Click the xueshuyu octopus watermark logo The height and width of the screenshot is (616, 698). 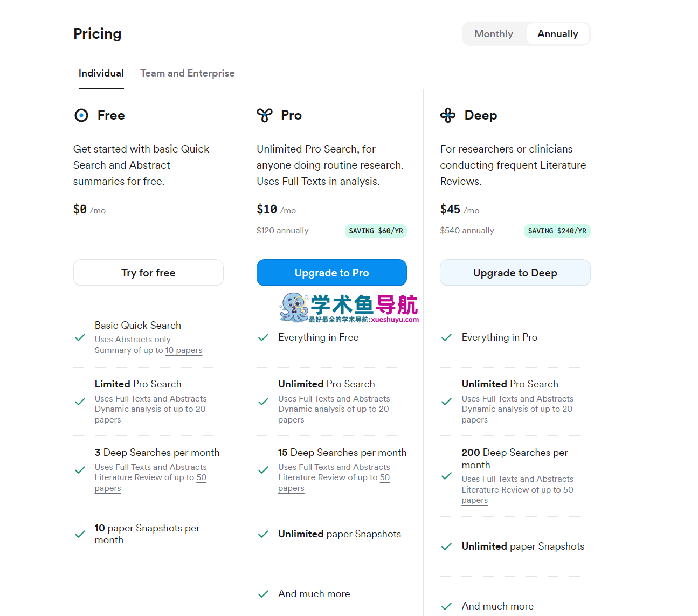pyautogui.click(x=294, y=308)
